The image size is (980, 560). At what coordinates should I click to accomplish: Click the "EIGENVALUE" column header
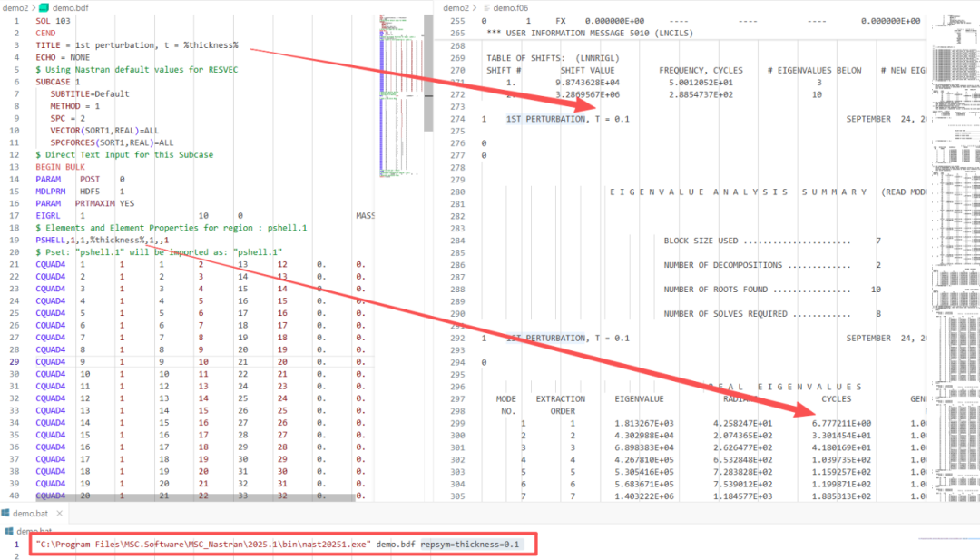click(639, 398)
